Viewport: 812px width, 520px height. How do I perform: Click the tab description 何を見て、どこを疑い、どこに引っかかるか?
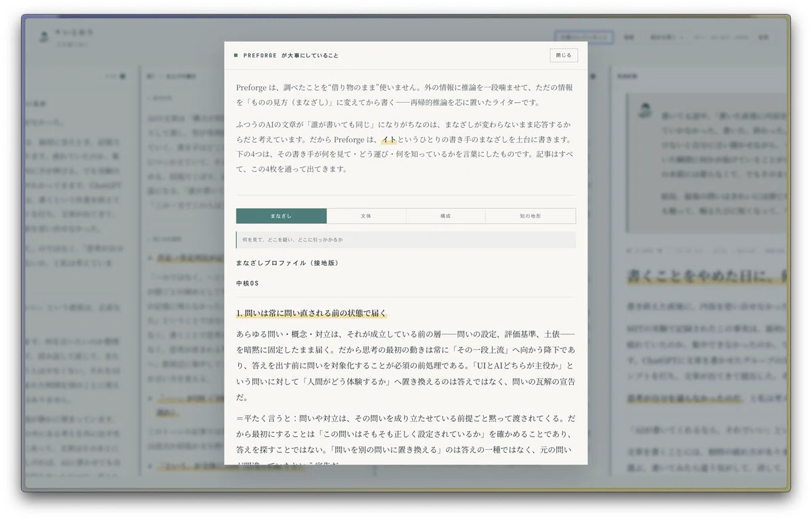tap(292, 240)
